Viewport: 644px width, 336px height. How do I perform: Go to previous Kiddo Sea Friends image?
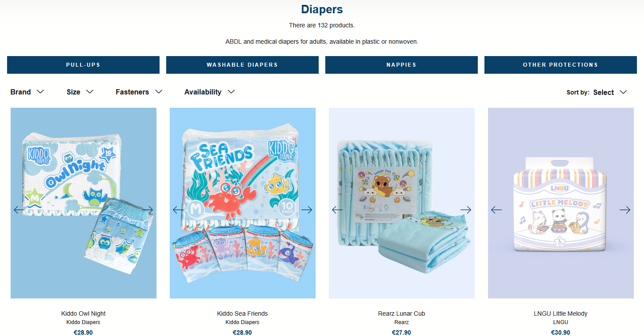178,210
